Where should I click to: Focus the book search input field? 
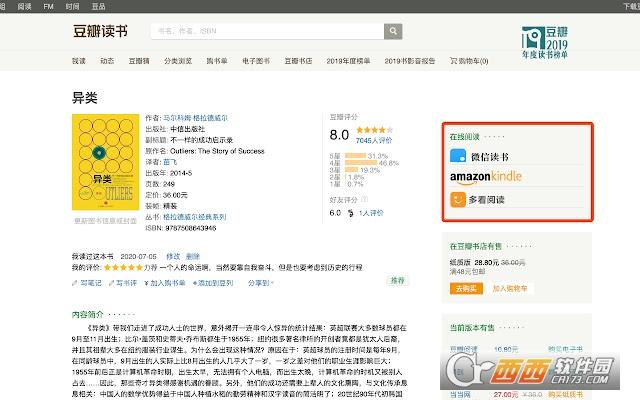point(267,31)
